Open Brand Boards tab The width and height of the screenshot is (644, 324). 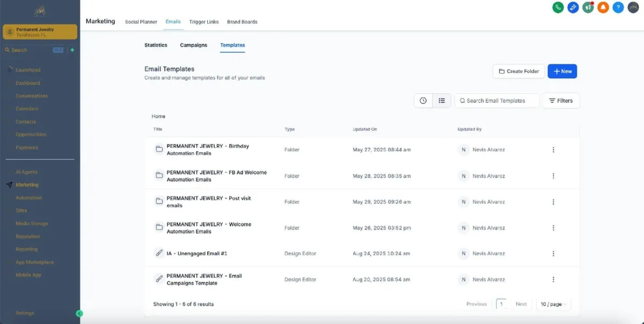242,22
